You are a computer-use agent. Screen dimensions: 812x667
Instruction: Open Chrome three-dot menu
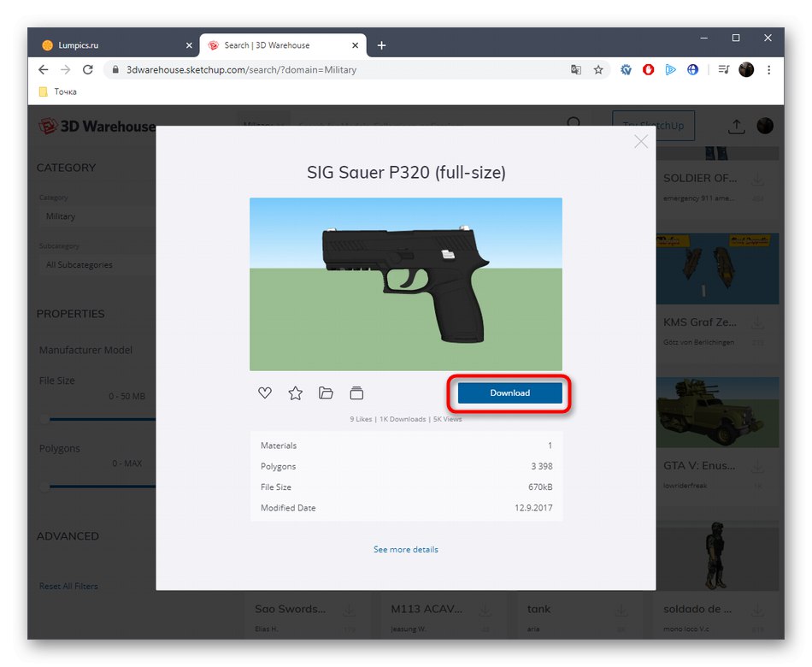pos(768,69)
